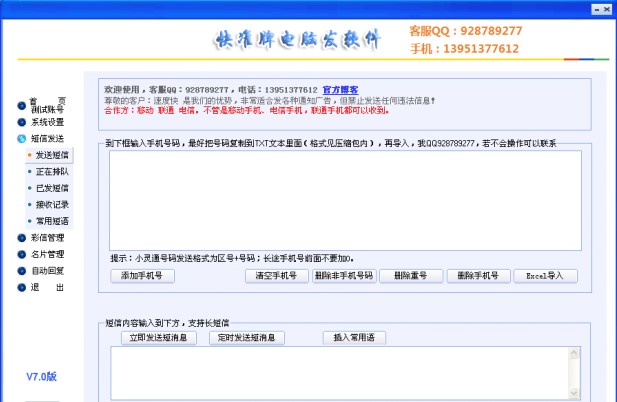Click 删除非手机号码 button
This screenshot has height=402, width=617.
click(x=344, y=276)
